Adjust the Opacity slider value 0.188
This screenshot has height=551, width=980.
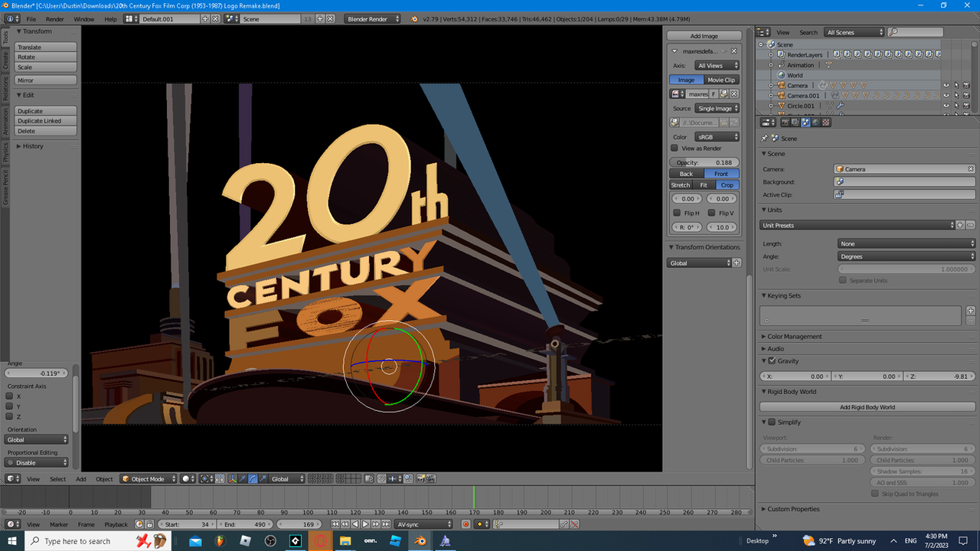704,162
